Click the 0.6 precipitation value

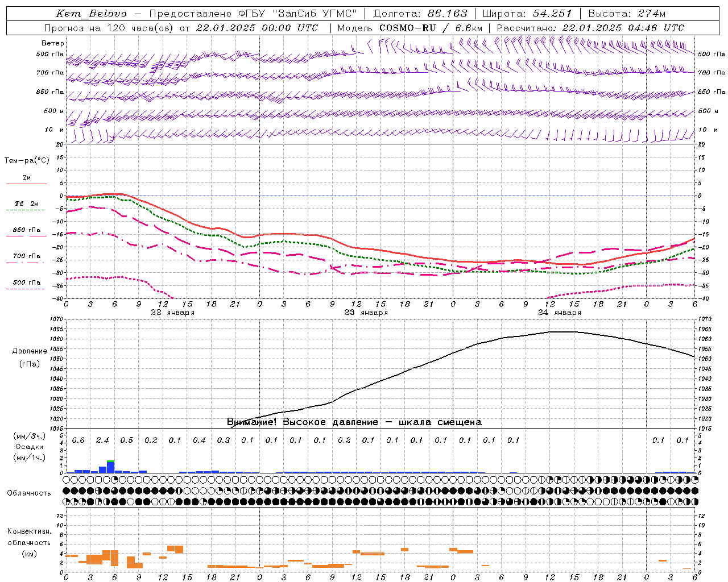tap(78, 440)
